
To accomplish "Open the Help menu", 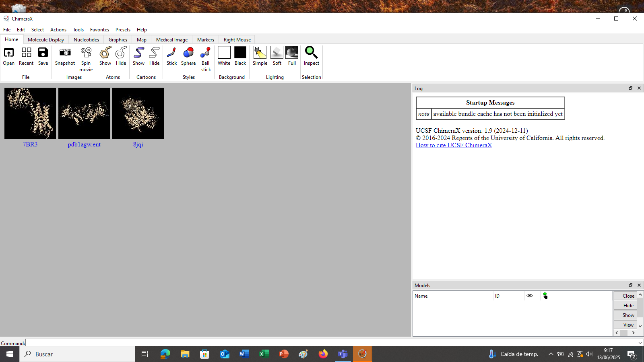I will [x=142, y=30].
